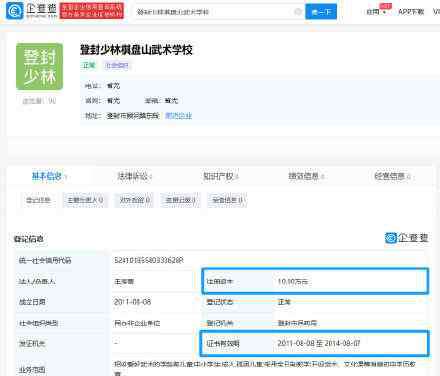Image resolution: width=440 pixels, height=376 pixels.
Task: Clear the search box with the round icon
Action: pyautogui.click(x=298, y=12)
